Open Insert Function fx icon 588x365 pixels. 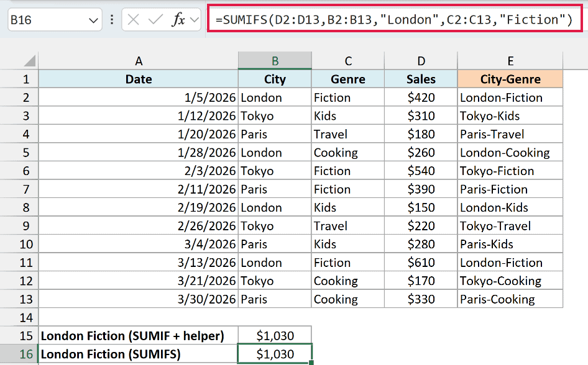click(x=178, y=19)
